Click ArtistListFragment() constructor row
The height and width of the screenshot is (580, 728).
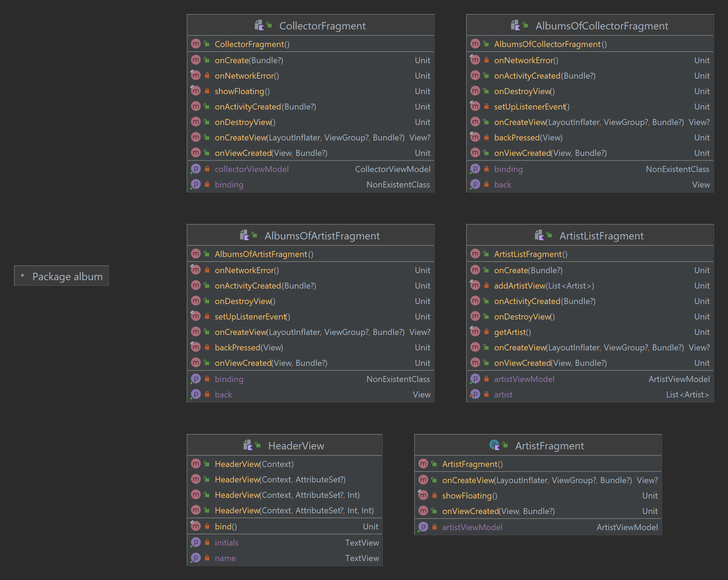click(x=590, y=254)
